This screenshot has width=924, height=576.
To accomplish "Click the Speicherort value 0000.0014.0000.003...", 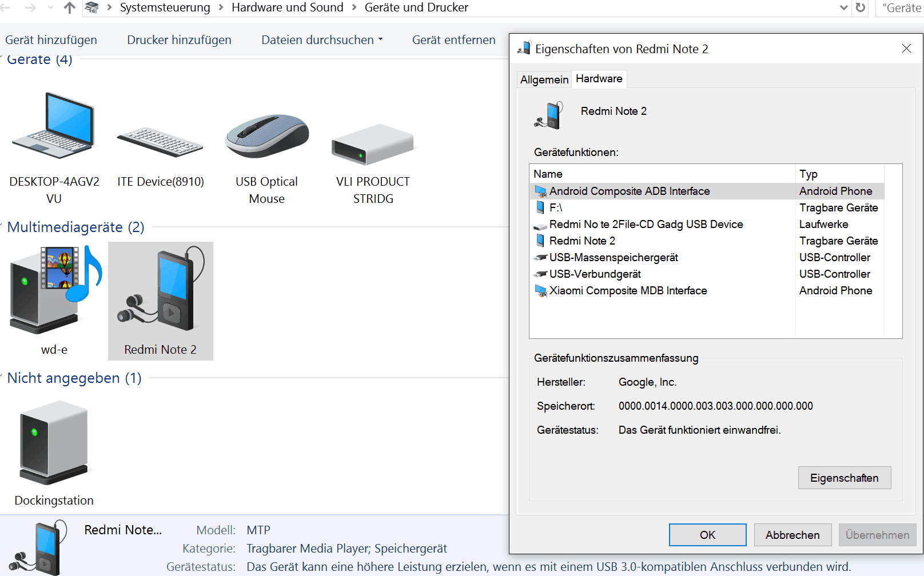I will click(716, 406).
